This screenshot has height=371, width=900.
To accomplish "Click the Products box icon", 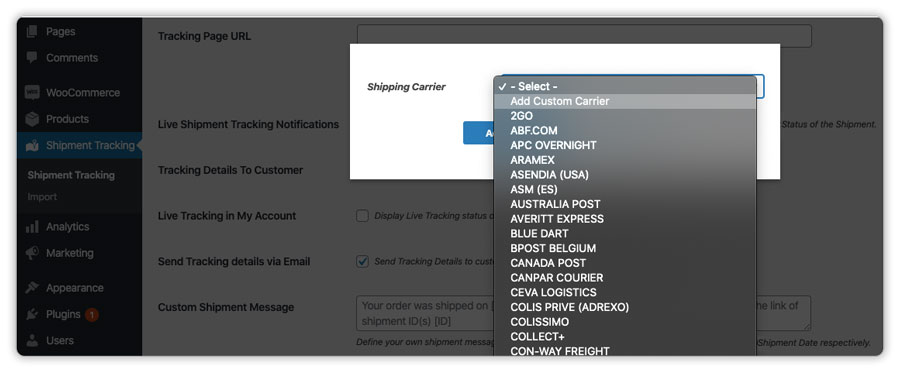I will pyautogui.click(x=32, y=119).
